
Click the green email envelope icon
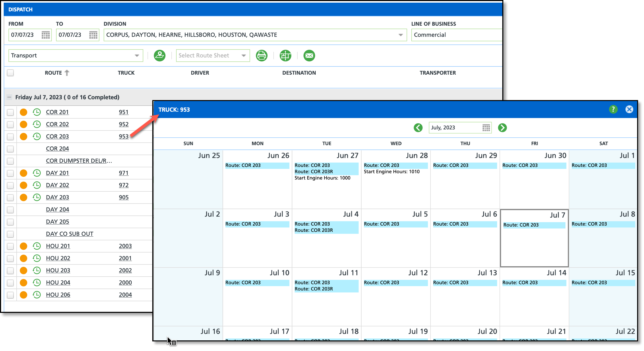tap(309, 56)
